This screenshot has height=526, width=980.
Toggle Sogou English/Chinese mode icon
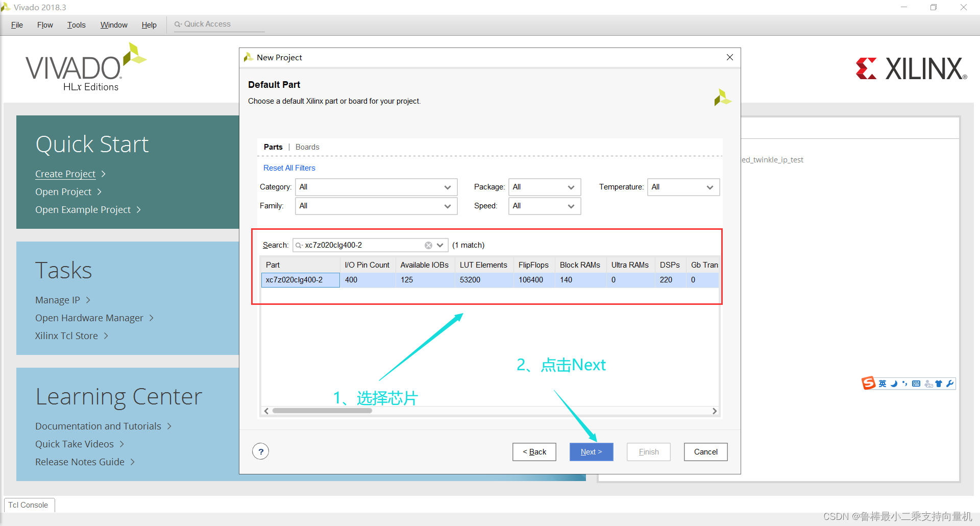(883, 384)
